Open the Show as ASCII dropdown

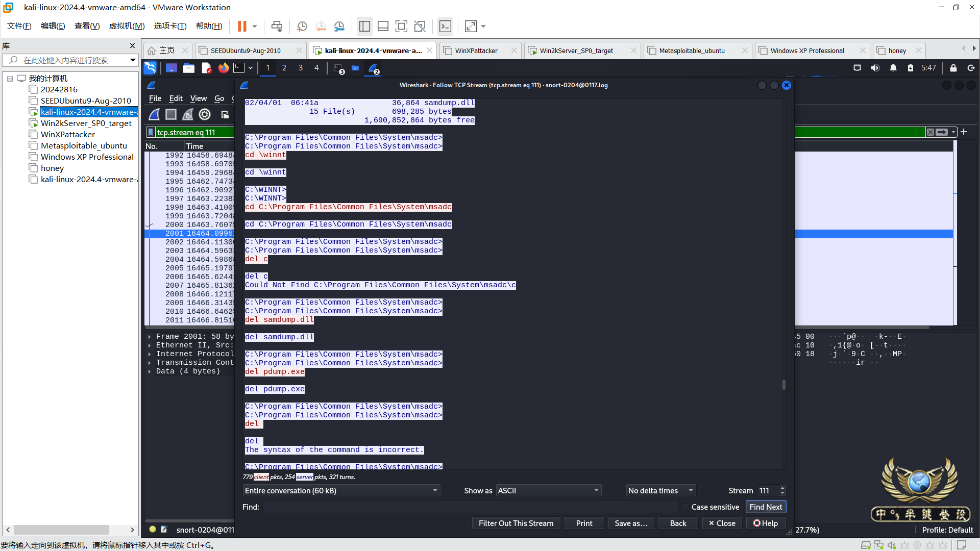click(548, 490)
